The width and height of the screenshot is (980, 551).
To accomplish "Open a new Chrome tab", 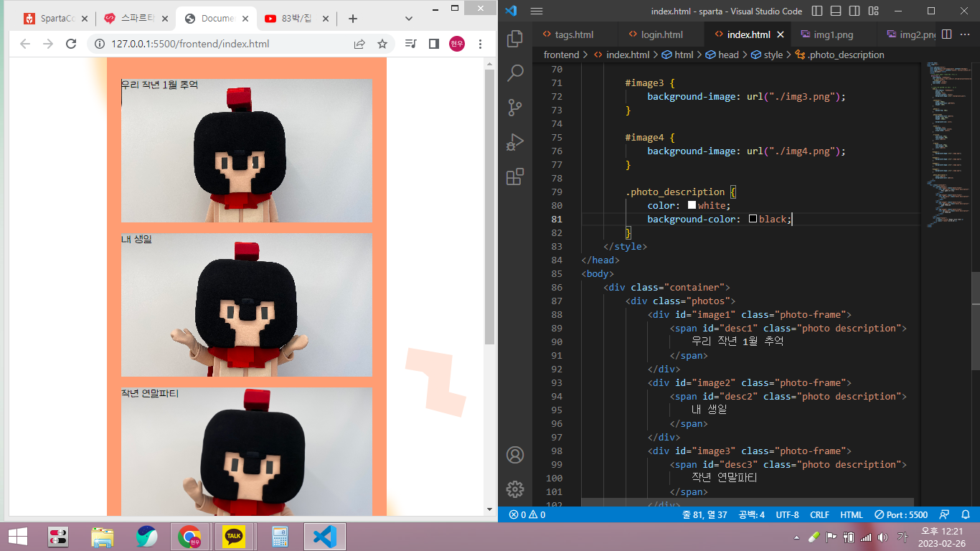I will pyautogui.click(x=352, y=19).
